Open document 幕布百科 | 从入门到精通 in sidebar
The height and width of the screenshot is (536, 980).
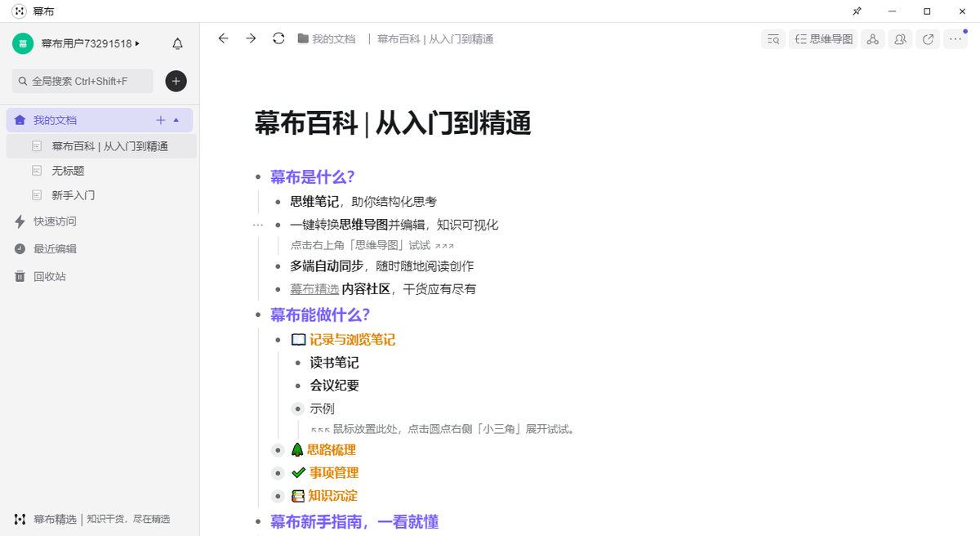(101, 146)
